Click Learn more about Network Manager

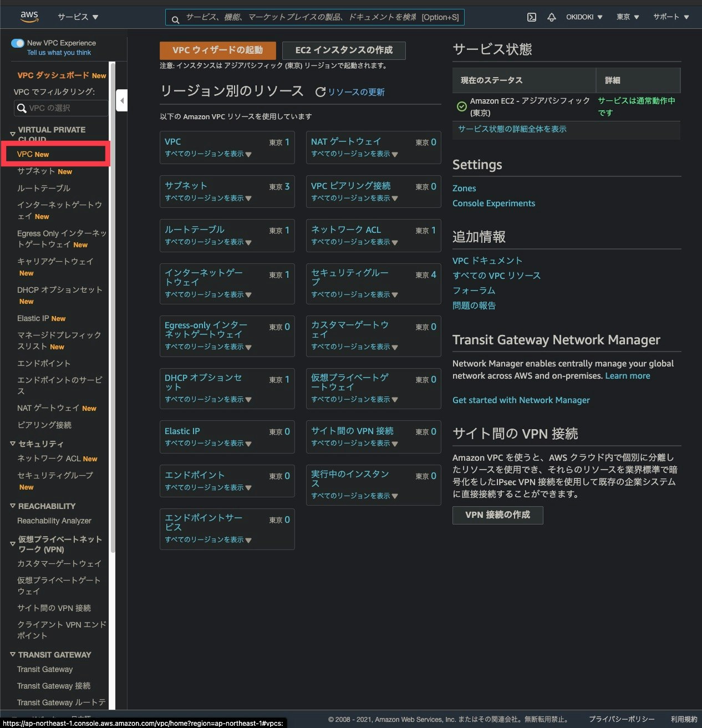coord(627,375)
